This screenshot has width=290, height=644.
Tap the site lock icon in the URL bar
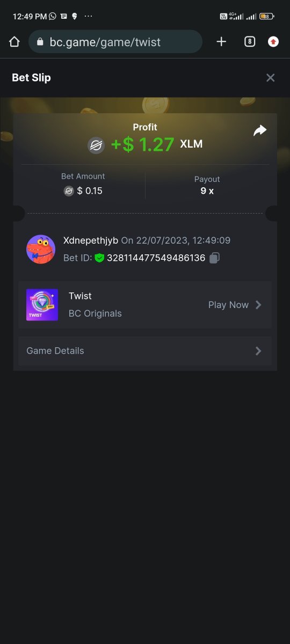pos(40,42)
